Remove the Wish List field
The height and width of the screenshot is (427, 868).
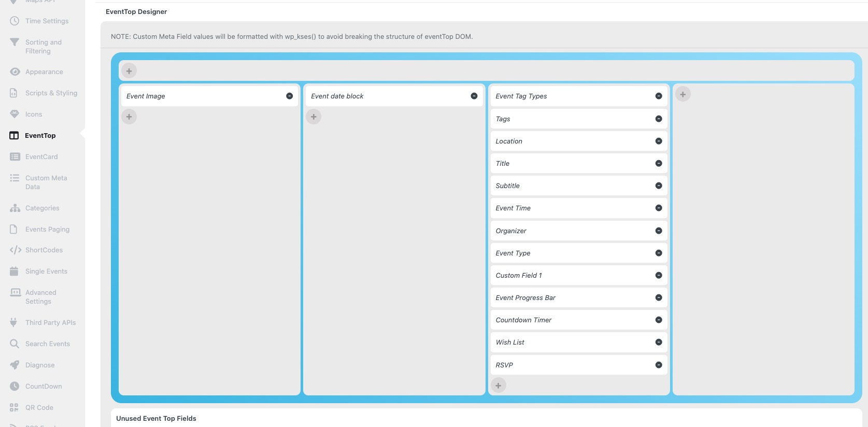tap(659, 342)
